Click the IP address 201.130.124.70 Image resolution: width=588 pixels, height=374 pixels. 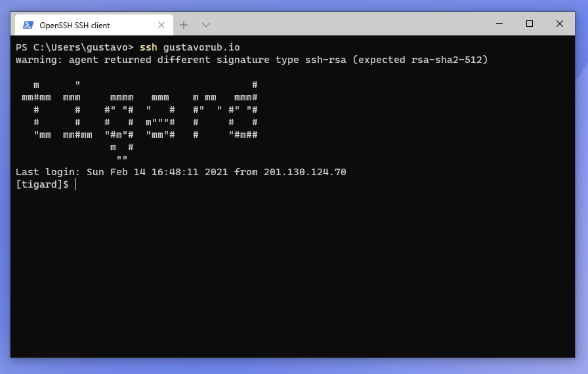pos(305,172)
